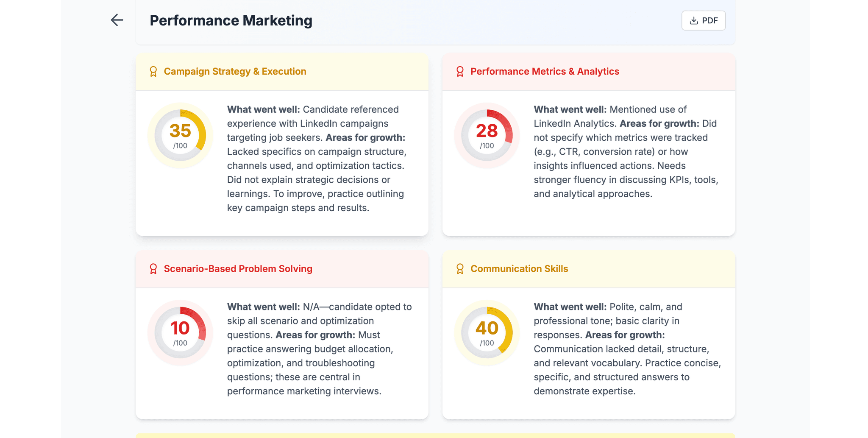Click the 40/100 score gauge
The width and height of the screenshot is (868, 438).
click(x=487, y=332)
